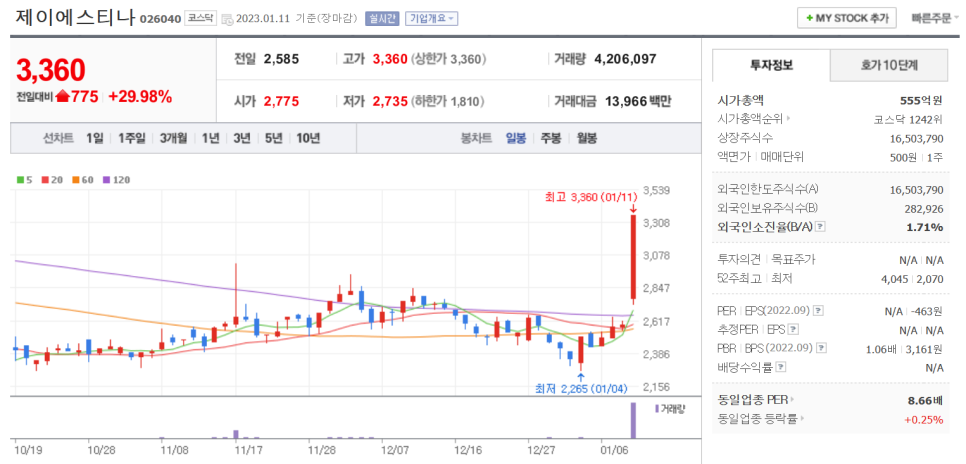Click the 저가 value 2,735

390,102
